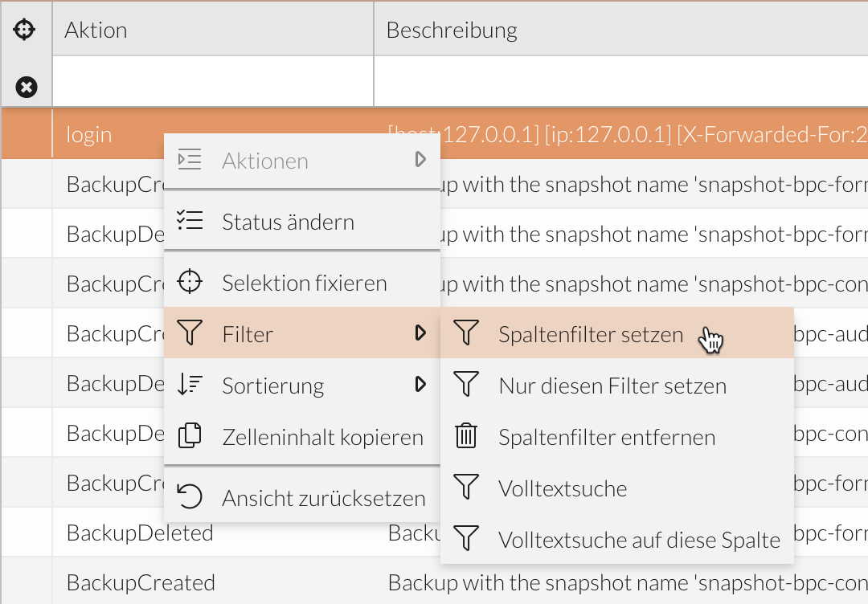
Task: Click the reset arrow icon for Ansicht zurücksetzen
Action: (190, 497)
